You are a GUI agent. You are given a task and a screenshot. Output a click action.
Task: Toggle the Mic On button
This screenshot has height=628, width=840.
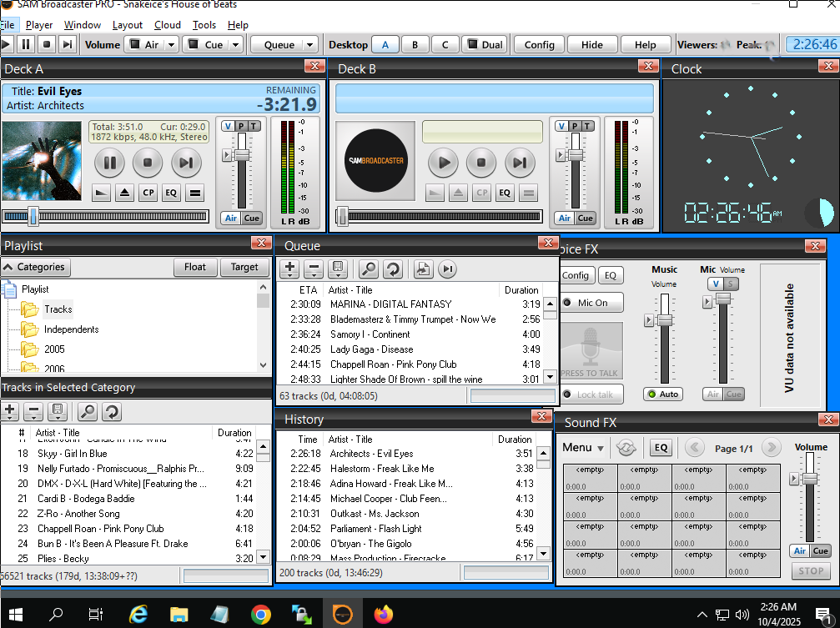coord(592,303)
